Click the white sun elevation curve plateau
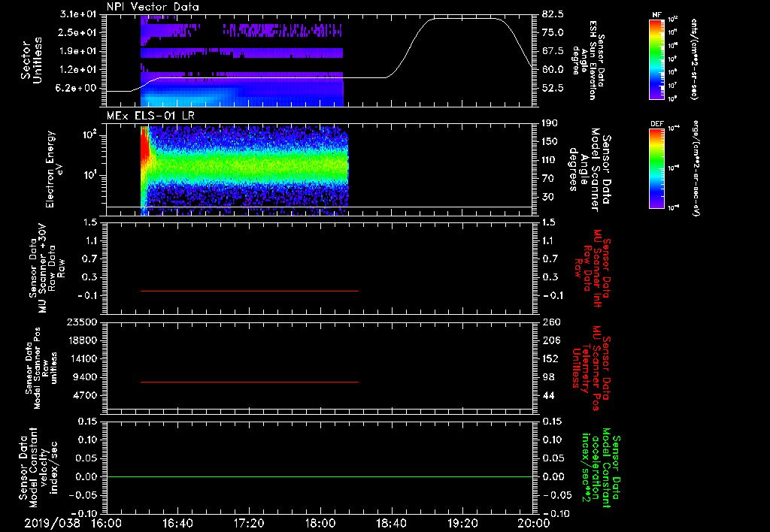 click(465, 19)
